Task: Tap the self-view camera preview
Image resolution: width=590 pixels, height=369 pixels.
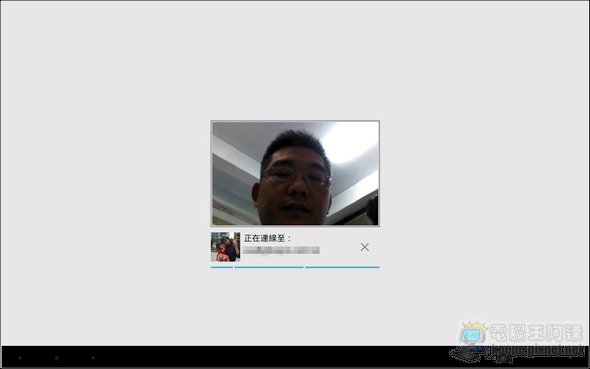Action: point(295,173)
